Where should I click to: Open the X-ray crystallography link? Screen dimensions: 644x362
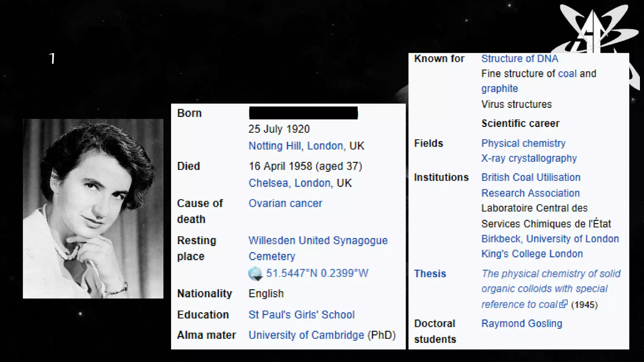coord(529,158)
